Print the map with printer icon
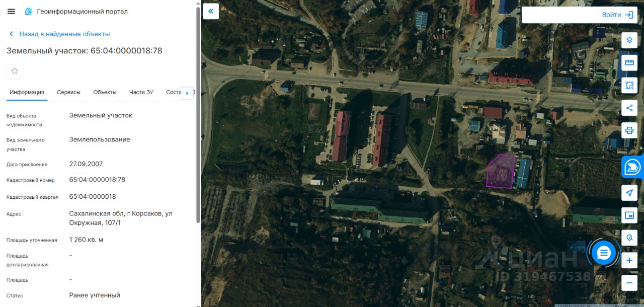Screen dimensions: 644x307 (x=629, y=130)
